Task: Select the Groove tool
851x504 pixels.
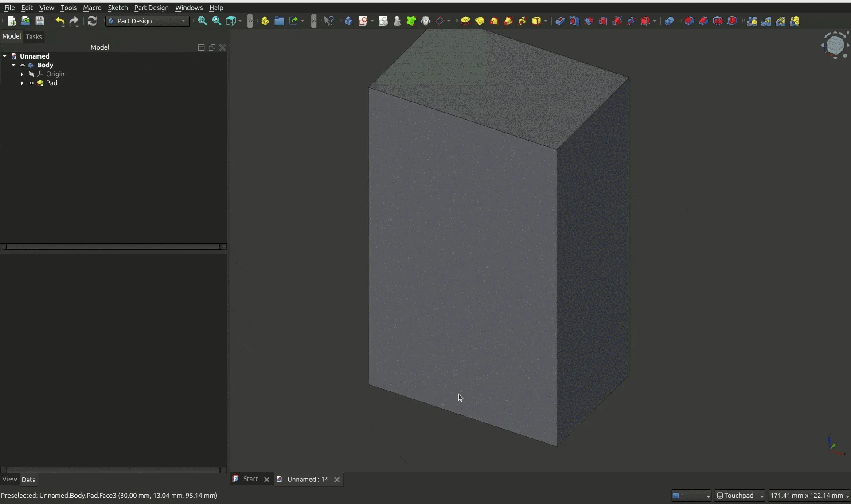Action: 589,21
